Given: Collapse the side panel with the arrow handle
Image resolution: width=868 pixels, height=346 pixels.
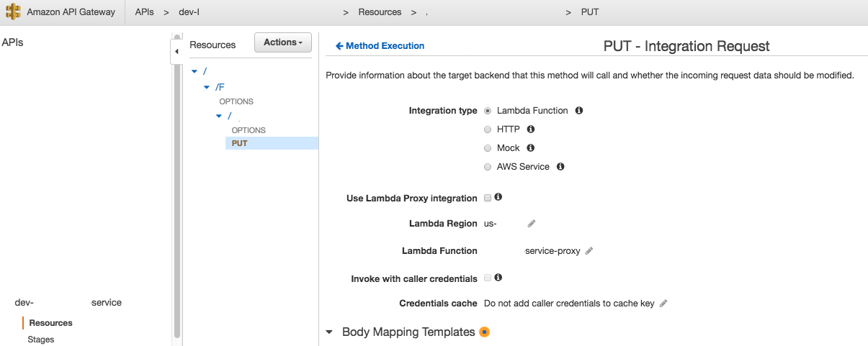Looking at the screenshot, I should 176,52.
